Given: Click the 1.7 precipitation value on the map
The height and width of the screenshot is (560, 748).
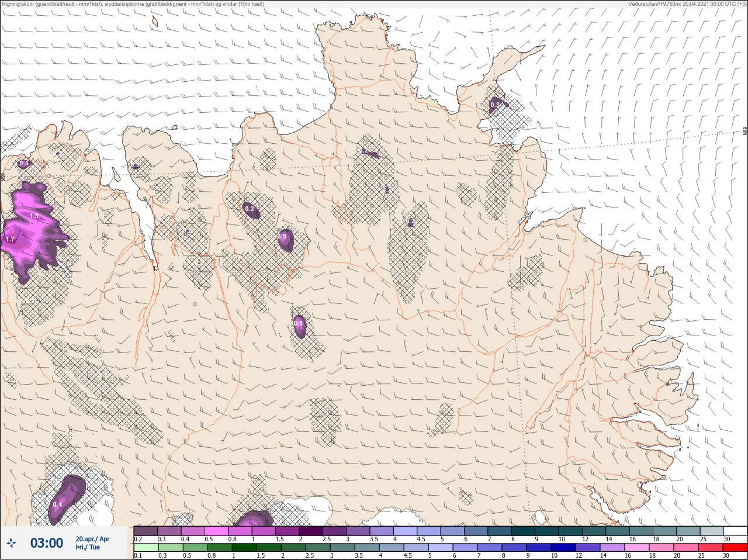Looking at the screenshot, I should [10, 240].
